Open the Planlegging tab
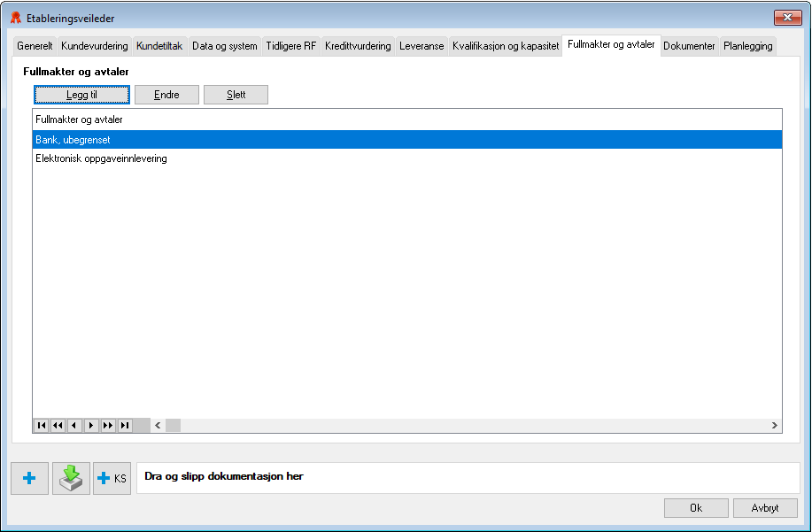Viewport: 812px width, 532px height. point(747,46)
